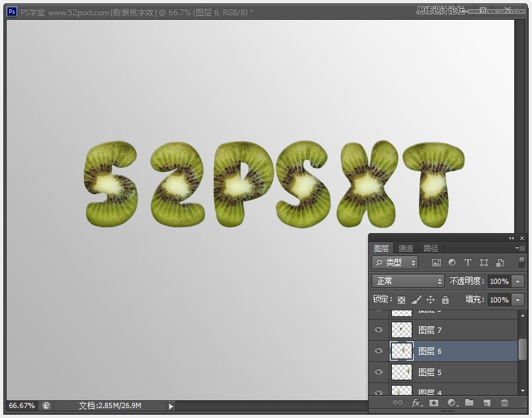532x418 pixels.
Task: Filter layers by shape layer icon
Action: tap(484, 262)
